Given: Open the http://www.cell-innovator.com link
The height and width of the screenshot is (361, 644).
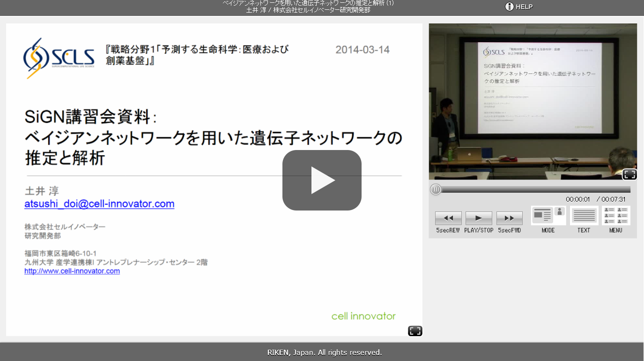Looking at the screenshot, I should [72, 271].
